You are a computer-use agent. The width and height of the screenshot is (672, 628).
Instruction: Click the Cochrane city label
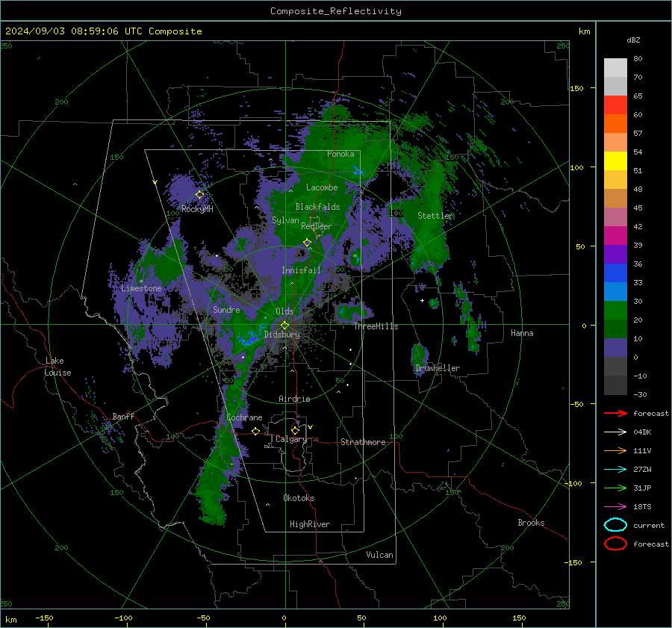point(244,417)
